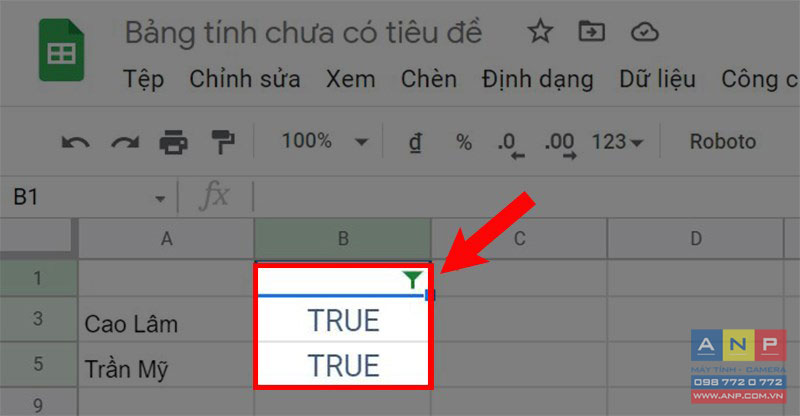Open the Roboto font dropdown

coord(722,141)
